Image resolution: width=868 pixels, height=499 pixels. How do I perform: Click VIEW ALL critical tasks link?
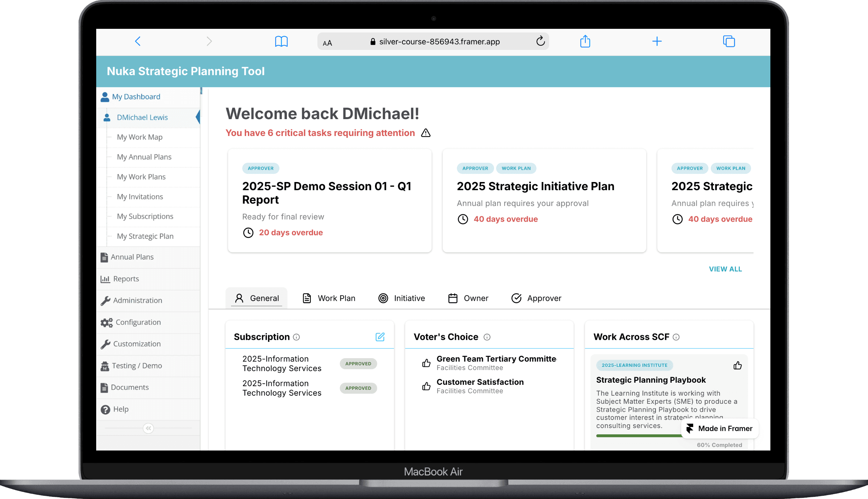tap(725, 269)
